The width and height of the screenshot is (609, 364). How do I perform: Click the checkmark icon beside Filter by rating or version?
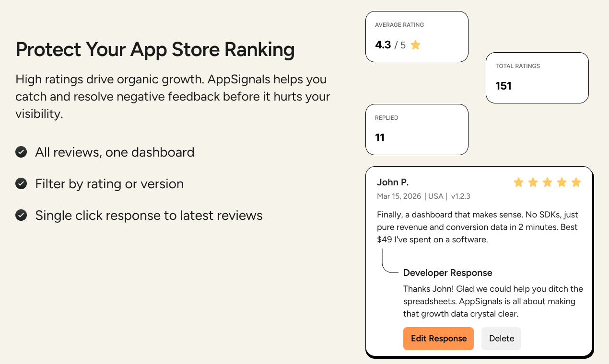21,184
